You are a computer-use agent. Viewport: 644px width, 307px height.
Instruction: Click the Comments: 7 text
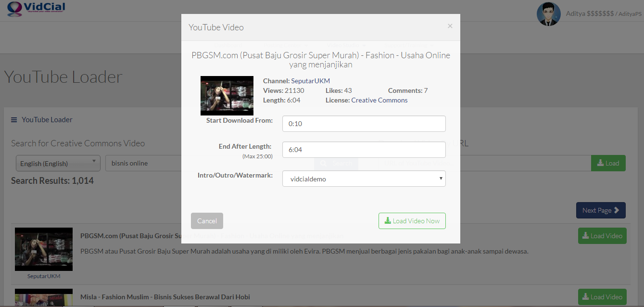pos(408,90)
